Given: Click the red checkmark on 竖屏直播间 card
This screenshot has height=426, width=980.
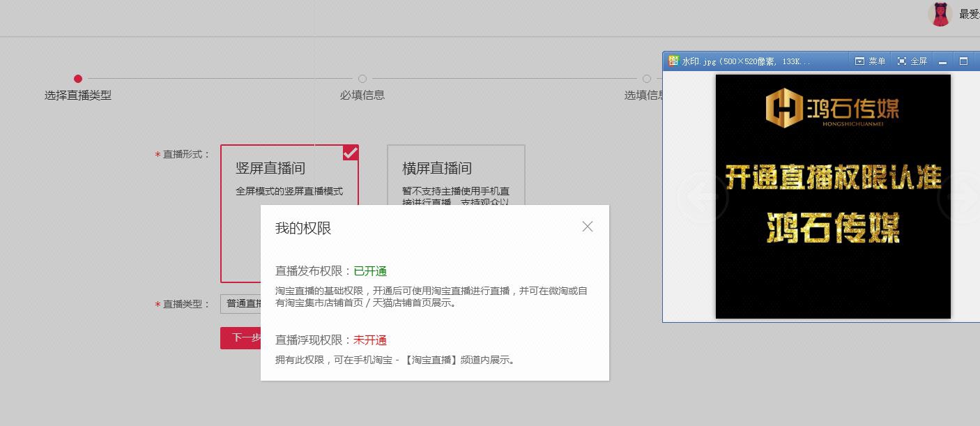Looking at the screenshot, I should (351, 153).
